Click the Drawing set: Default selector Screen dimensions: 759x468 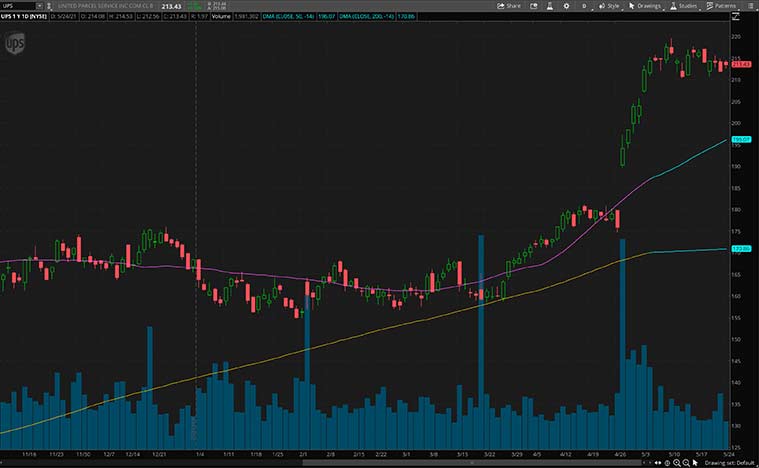coord(728,463)
